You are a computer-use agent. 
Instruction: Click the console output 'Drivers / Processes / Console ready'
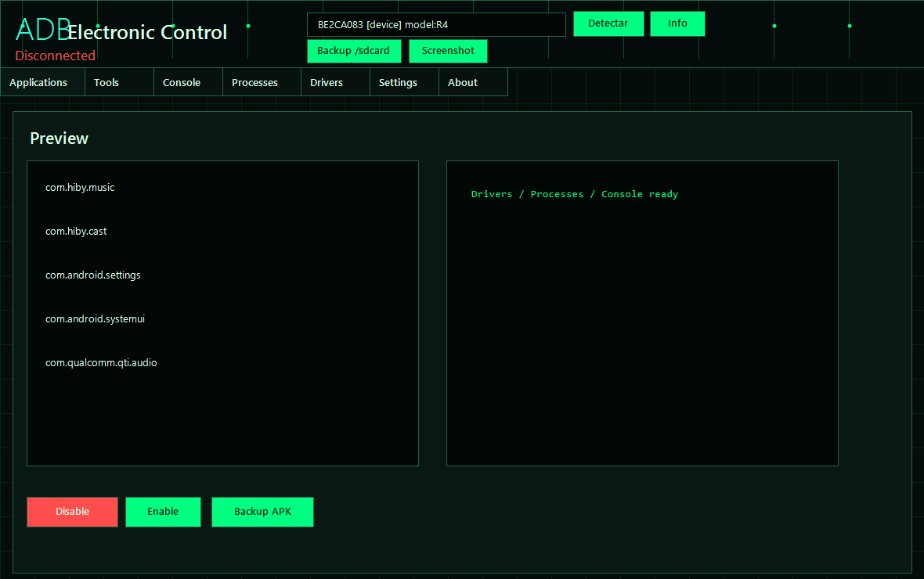[575, 194]
